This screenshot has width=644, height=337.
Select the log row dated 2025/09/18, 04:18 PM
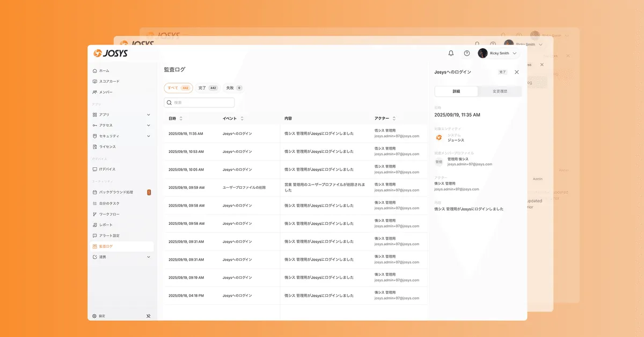pyautogui.click(x=295, y=296)
